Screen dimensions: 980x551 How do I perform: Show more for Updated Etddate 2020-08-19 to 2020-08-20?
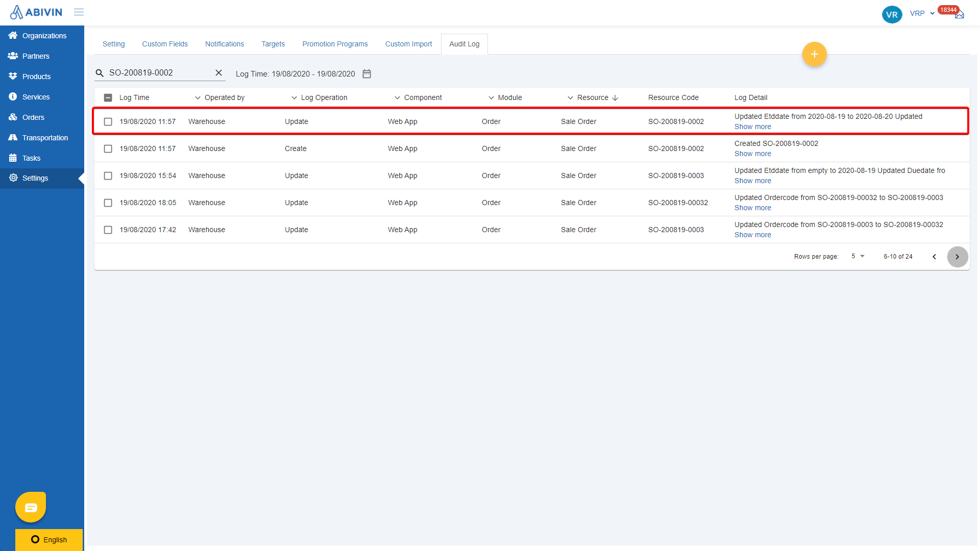pos(752,127)
